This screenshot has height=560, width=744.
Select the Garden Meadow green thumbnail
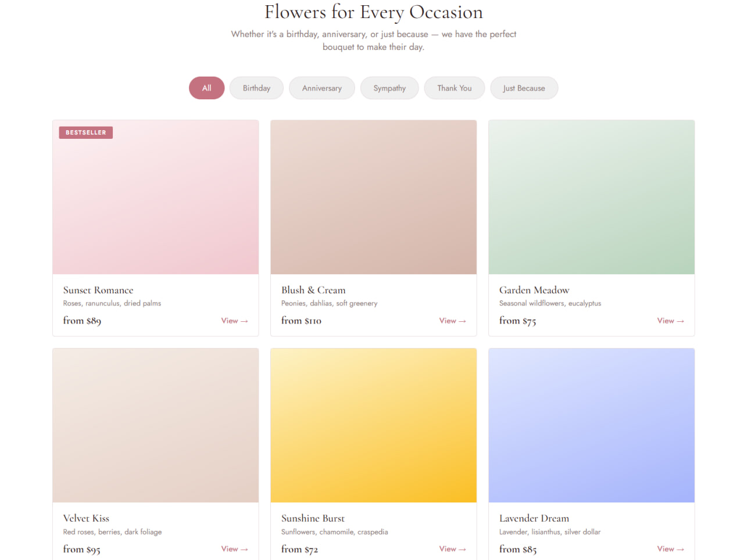point(591,198)
